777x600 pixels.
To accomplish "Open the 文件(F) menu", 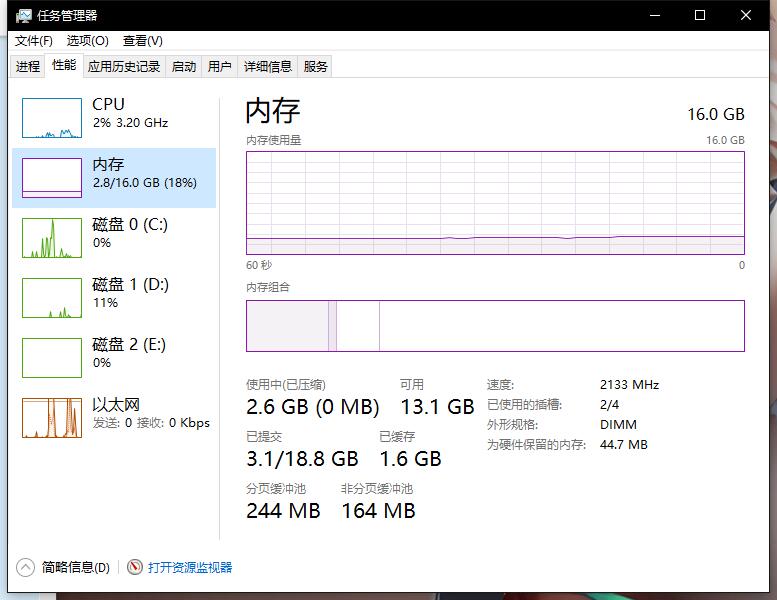I will click(33, 41).
